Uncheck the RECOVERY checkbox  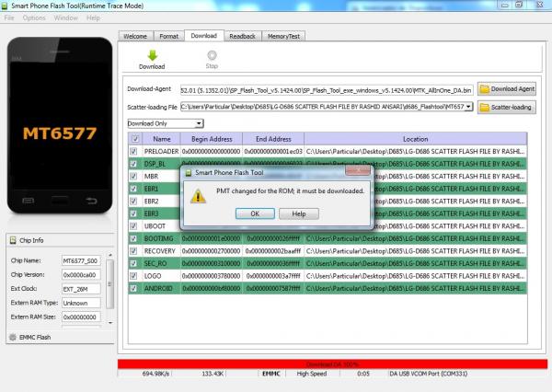coord(133,251)
